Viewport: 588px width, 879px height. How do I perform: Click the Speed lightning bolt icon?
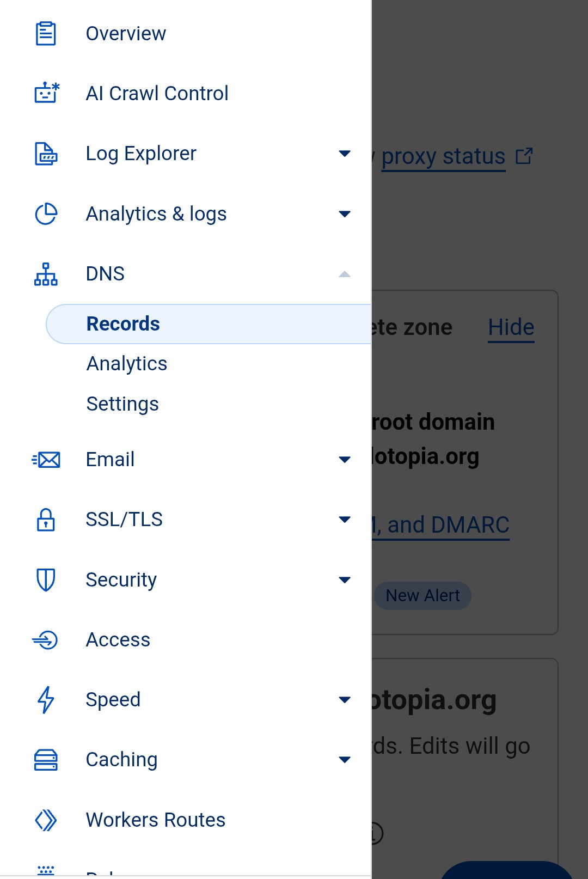point(46,700)
